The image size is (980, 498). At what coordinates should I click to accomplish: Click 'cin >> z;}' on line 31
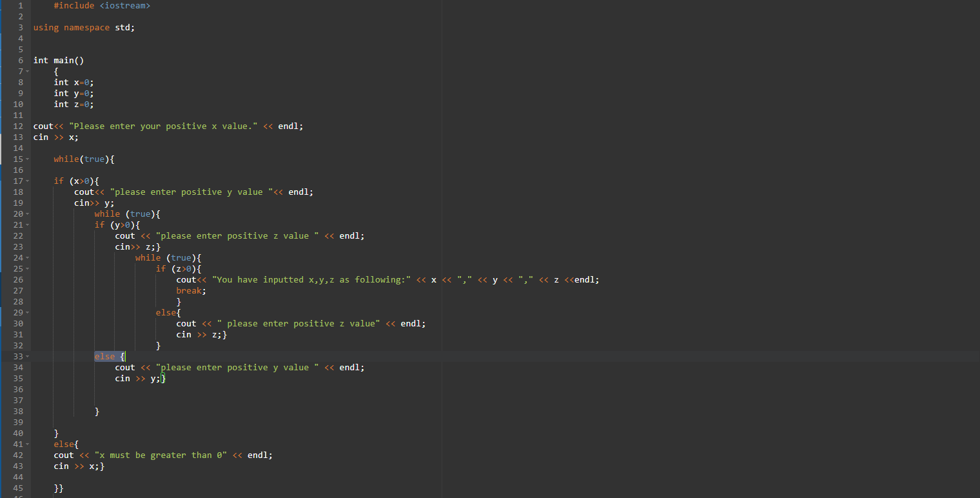pyautogui.click(x=202, y=334)
